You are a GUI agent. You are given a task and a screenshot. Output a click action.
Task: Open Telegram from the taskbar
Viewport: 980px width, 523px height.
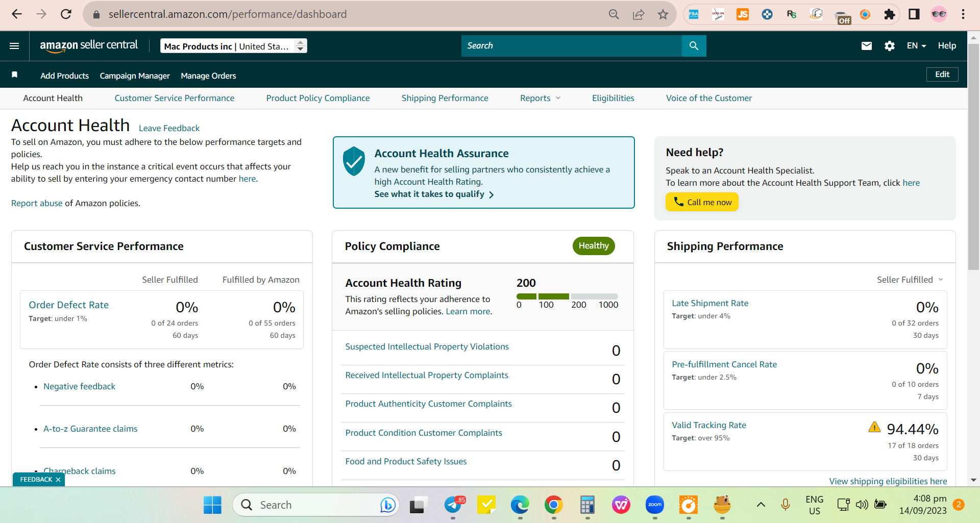click(x=453, y=505)
